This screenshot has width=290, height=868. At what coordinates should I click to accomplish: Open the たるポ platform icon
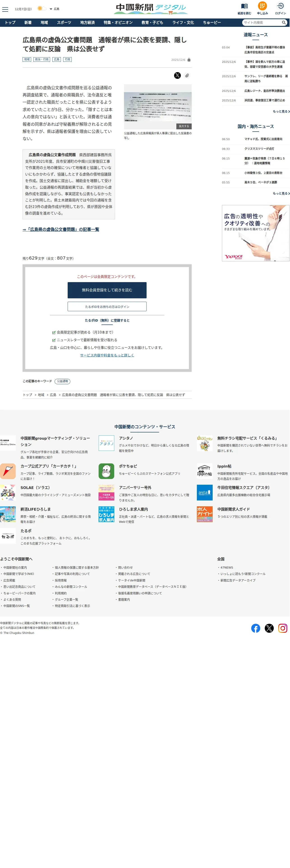click(x=8, y=536)
